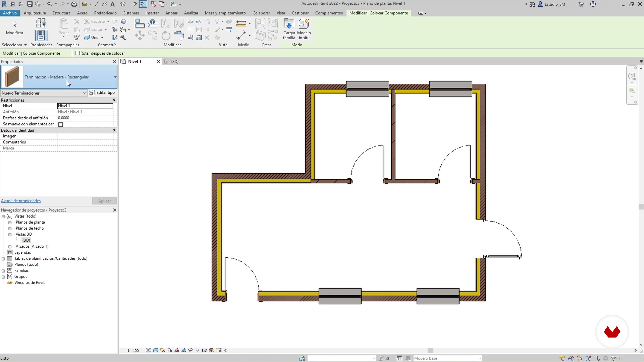Toggle select elements by face icon

click(x=588, y=358)
